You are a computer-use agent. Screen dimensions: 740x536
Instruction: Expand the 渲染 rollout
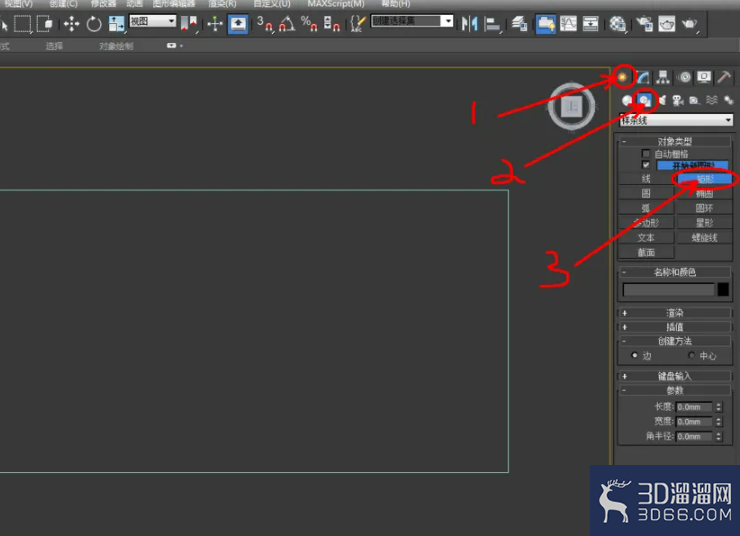[x=675, y=313]
